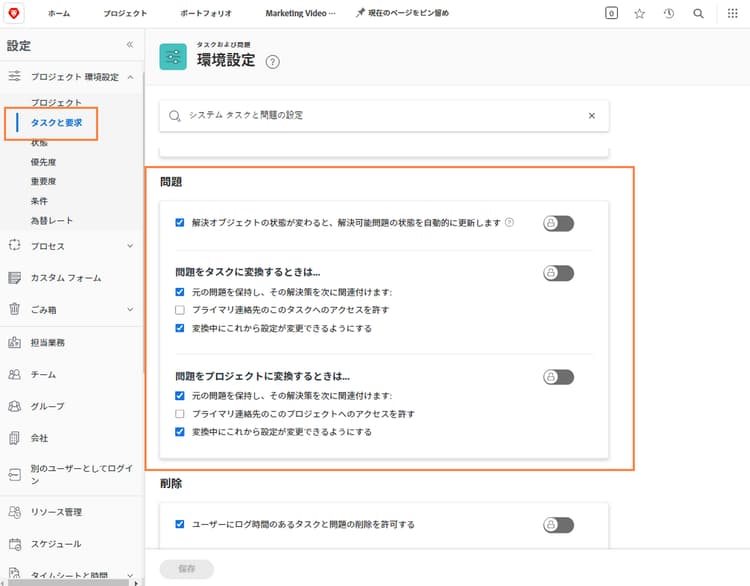Screen dimensions: 750x586
Task: Click the システムタスクと問題の設定 search field
Action: pos(384,116)
